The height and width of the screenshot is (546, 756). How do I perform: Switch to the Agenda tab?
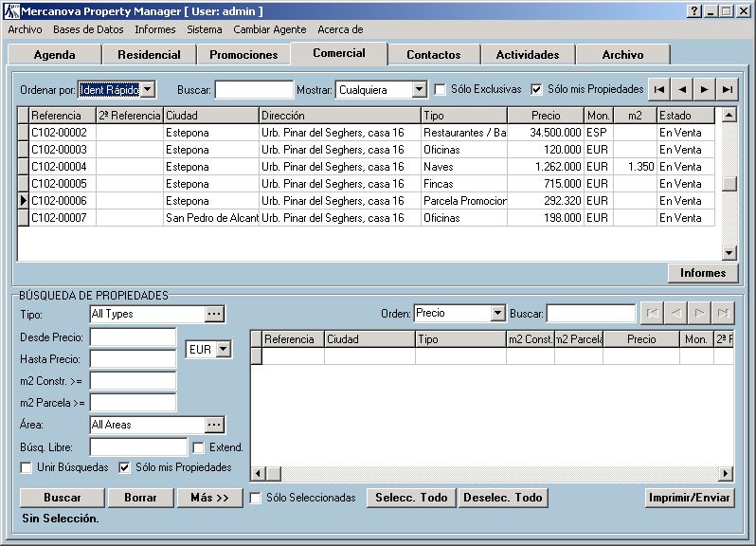[x=55, y=54]
